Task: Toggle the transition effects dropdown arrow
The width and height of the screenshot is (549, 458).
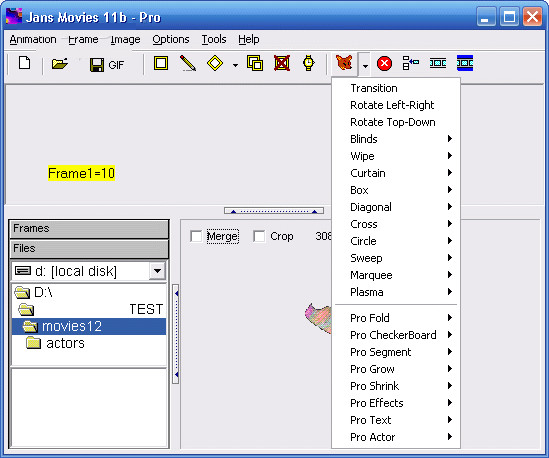Action: click(365, 65)
